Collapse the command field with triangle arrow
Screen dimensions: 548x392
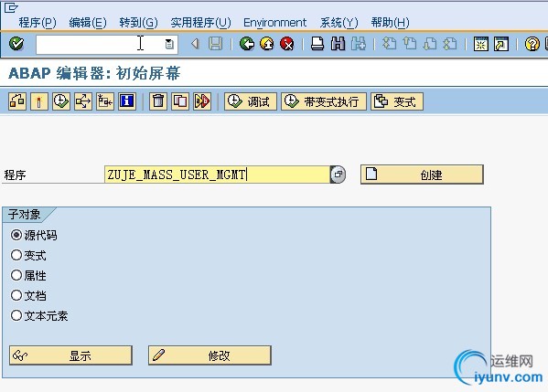195,44
